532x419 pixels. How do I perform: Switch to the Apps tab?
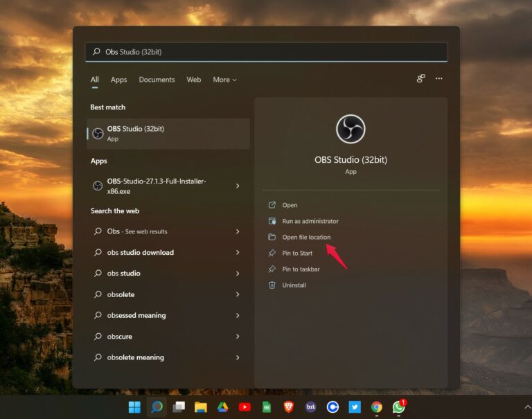click(118, 80)
